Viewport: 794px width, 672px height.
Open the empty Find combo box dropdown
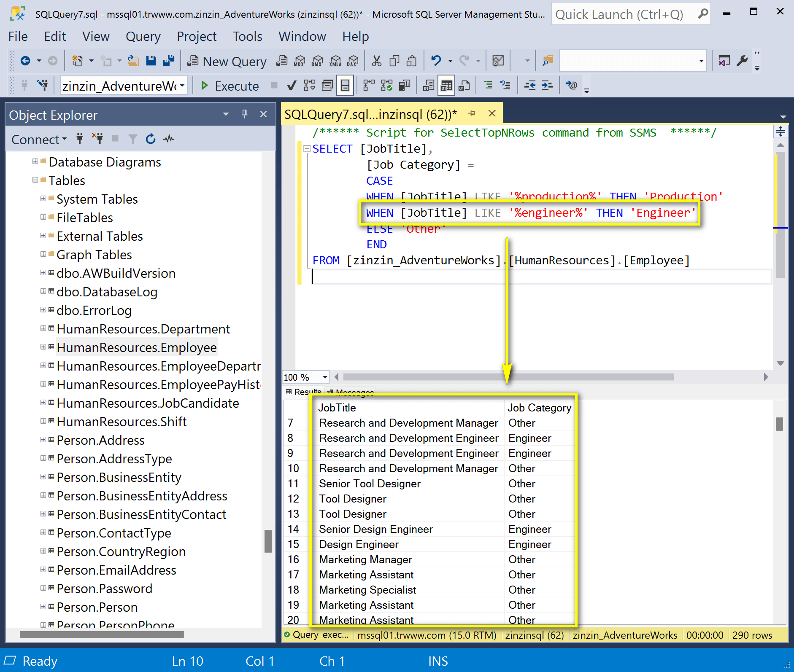coord(701,61)
